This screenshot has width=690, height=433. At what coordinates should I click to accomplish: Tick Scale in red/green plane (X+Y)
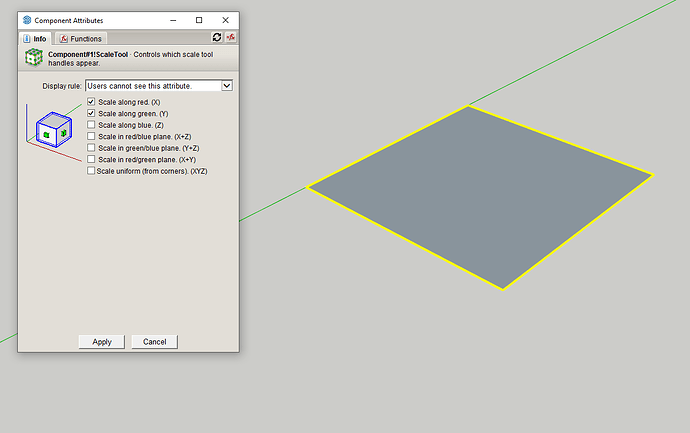91,159
